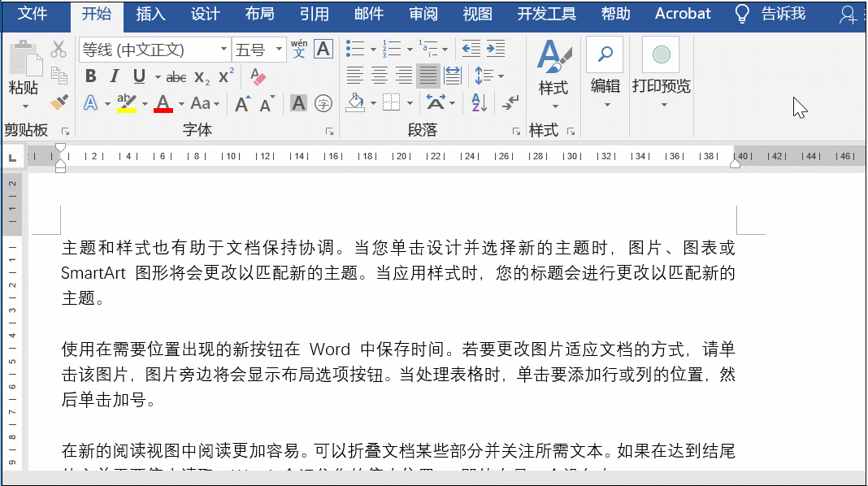This screenshot has height=486, width=868.
Task: Click the Bullets list icon
Action: point(355,49)
